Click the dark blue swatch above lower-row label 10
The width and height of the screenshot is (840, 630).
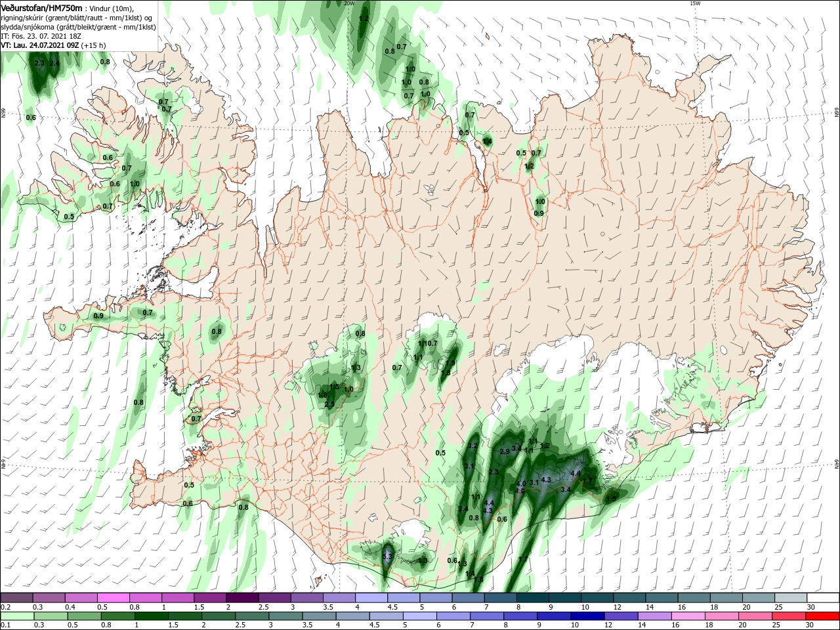(x=586, y=616)
